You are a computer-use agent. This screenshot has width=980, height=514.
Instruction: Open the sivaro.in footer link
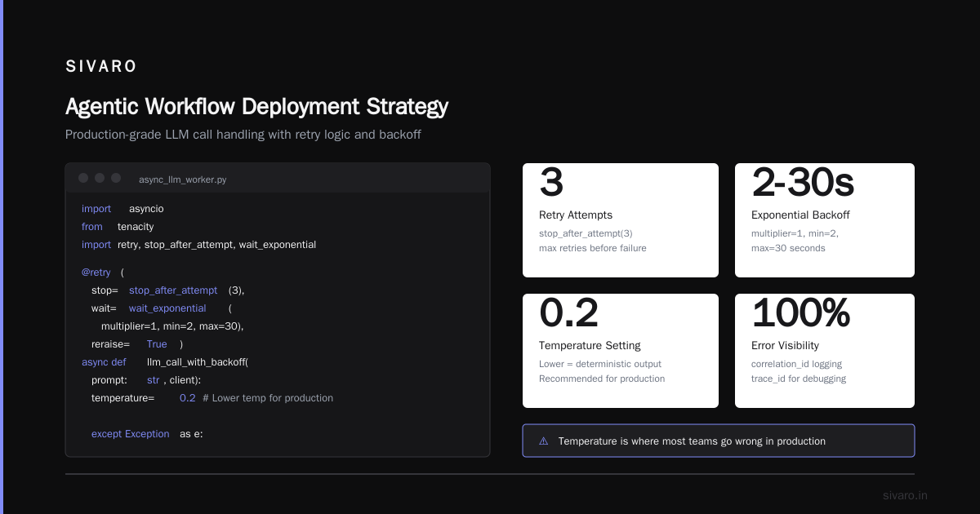tap(905, 495)
